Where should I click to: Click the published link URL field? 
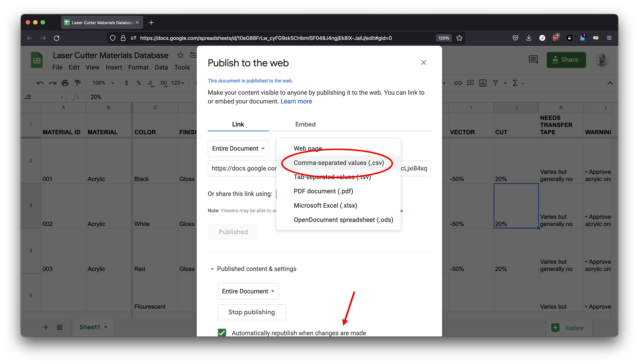(x=242, y=168)
